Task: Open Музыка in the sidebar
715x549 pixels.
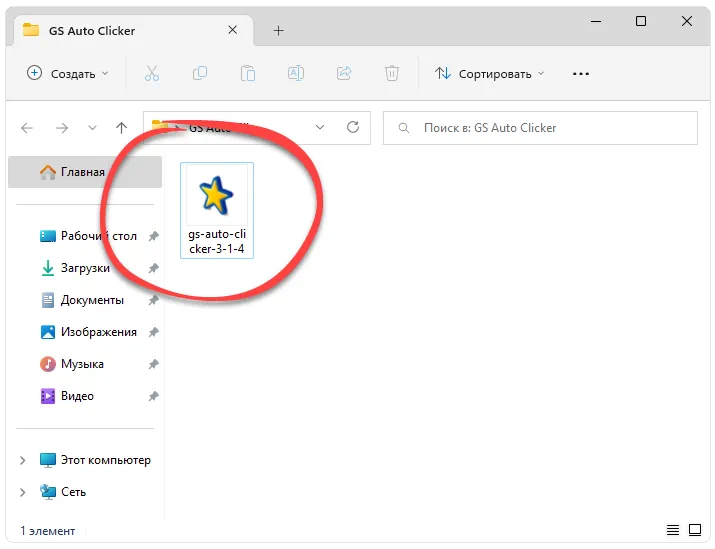Action: pos(72,363)
